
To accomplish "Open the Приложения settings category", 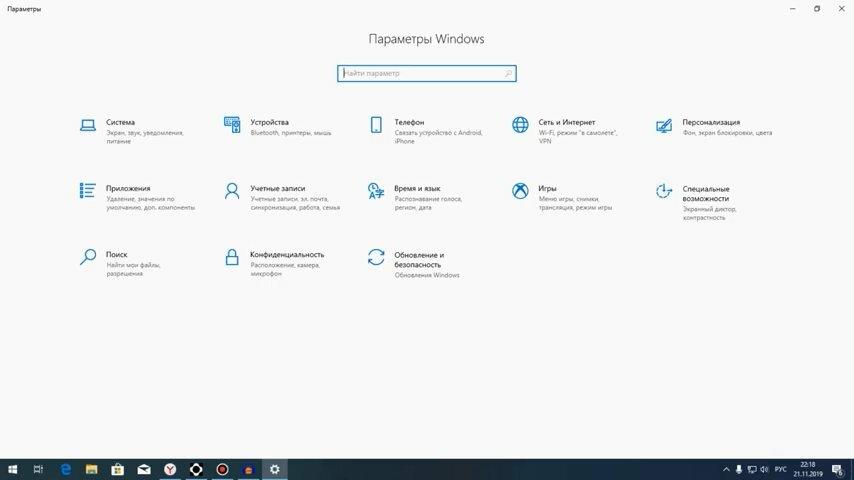I will [x=137, y=197].
